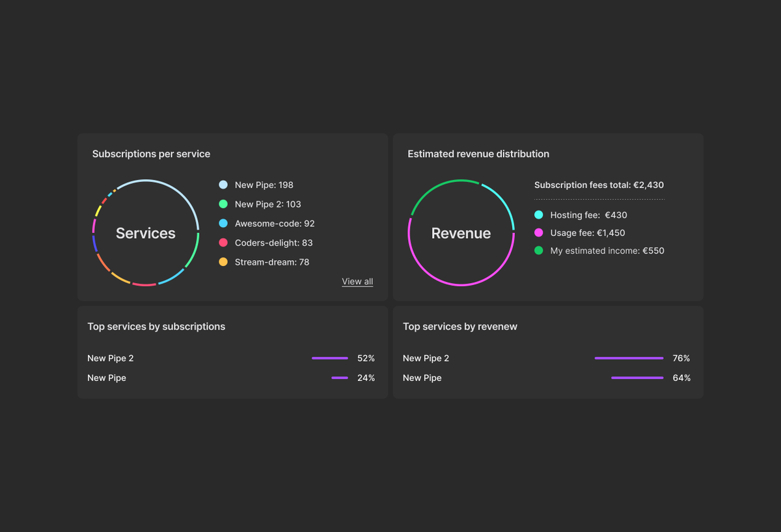Screen dimensions: 781x532
Task: Click the 52% value
Action: pos(366,358)
